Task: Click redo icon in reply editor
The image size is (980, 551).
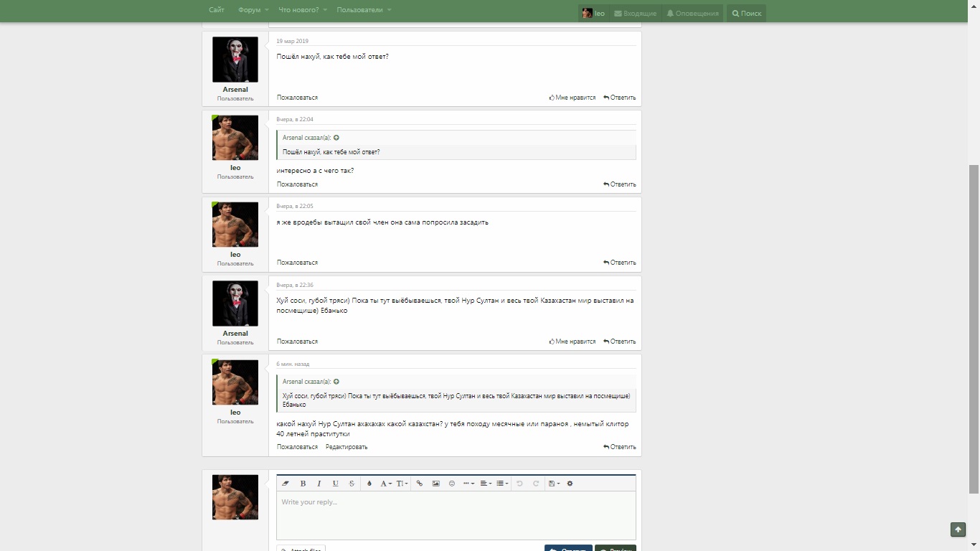Action: pyautogui.click(x=535, y=484)
